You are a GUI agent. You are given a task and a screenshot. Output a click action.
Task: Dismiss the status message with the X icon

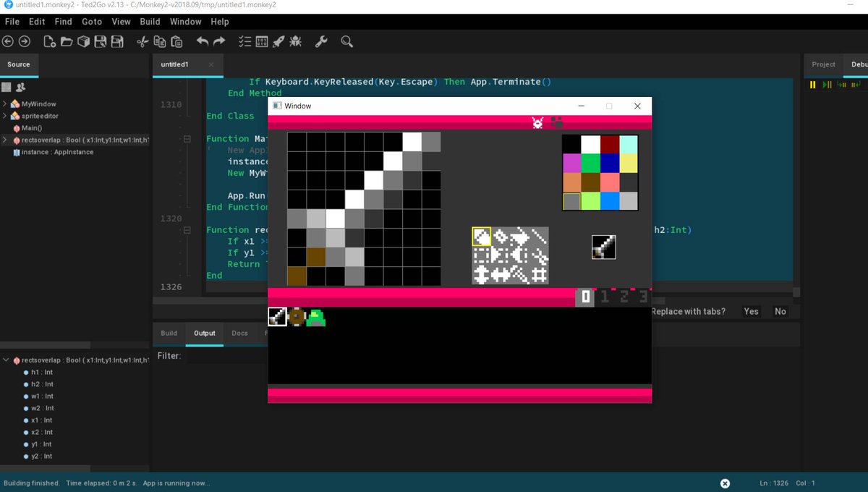[x=725, y=483]
